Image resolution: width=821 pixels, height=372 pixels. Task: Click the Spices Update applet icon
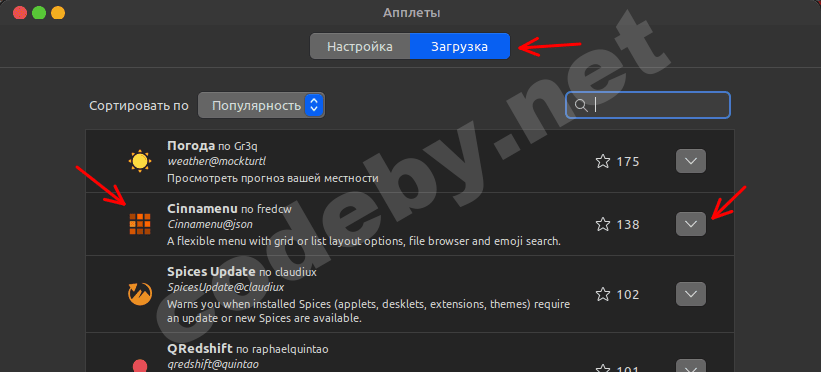[x=140, y=294]
